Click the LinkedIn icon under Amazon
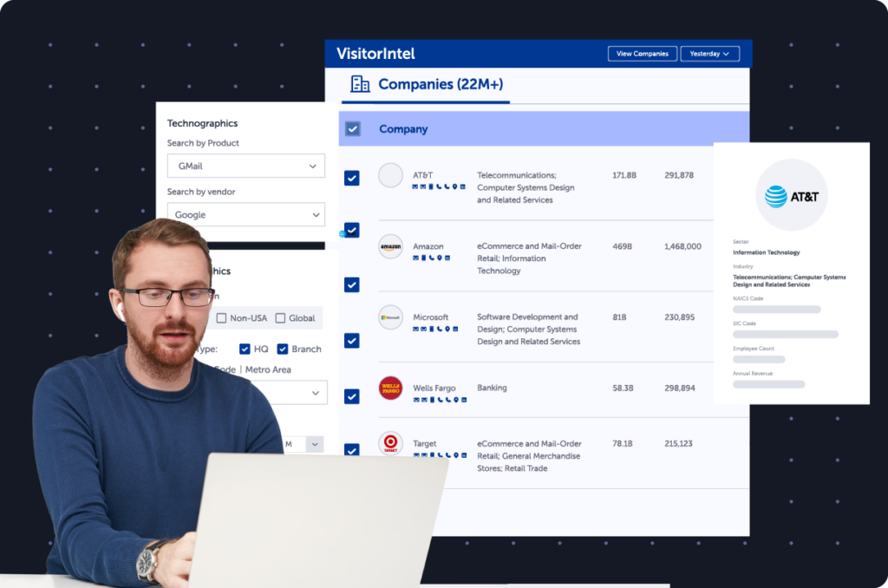The height and width of the screenshot is (588, 888). pos(447,258)
